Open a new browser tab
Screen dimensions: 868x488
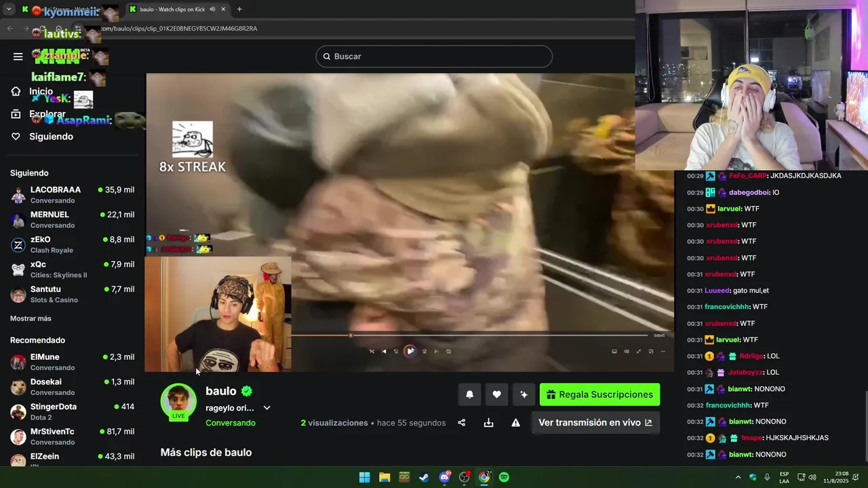point(239,9)
